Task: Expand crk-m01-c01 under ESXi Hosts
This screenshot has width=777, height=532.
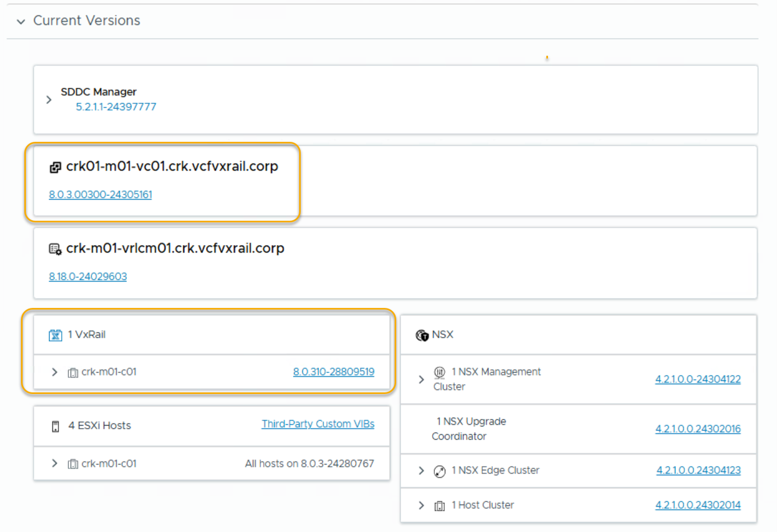Action: [x=54, y=464]
